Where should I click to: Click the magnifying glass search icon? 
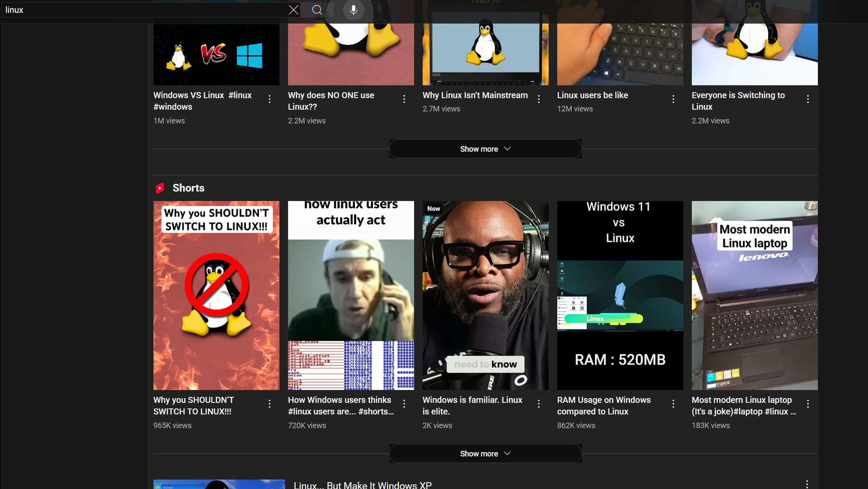pyautogui.click(x=317, y=10)
